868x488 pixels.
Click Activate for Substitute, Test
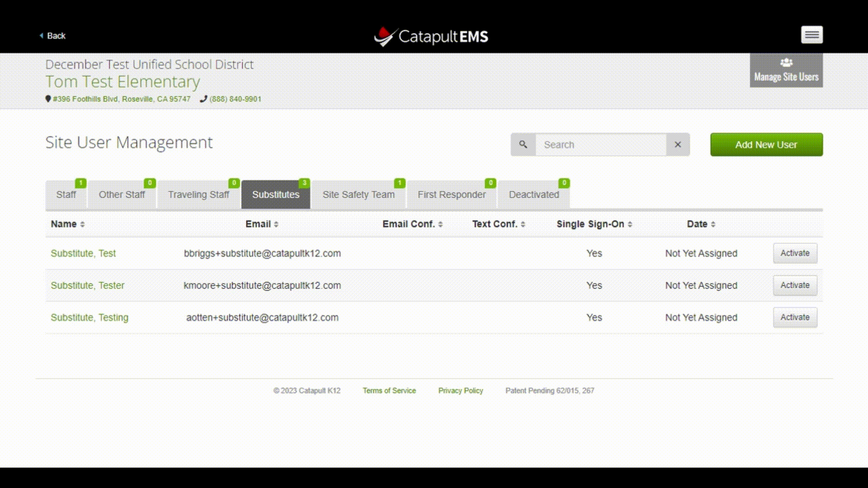(x=795, y=253)
